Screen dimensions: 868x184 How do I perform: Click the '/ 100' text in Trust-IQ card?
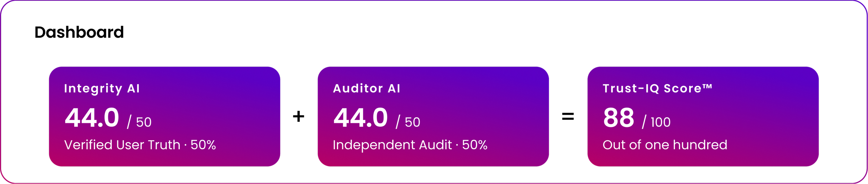click(x=656, y=122)
